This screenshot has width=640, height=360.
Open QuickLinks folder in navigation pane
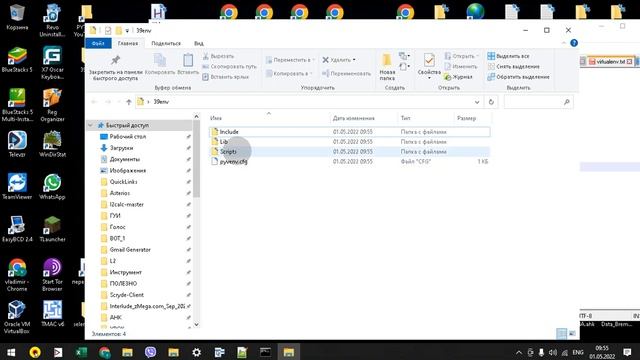coord(123,182)
